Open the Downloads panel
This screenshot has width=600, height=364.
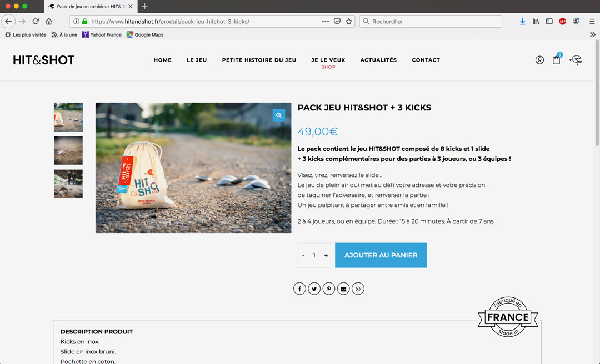[x=522, y=22]
